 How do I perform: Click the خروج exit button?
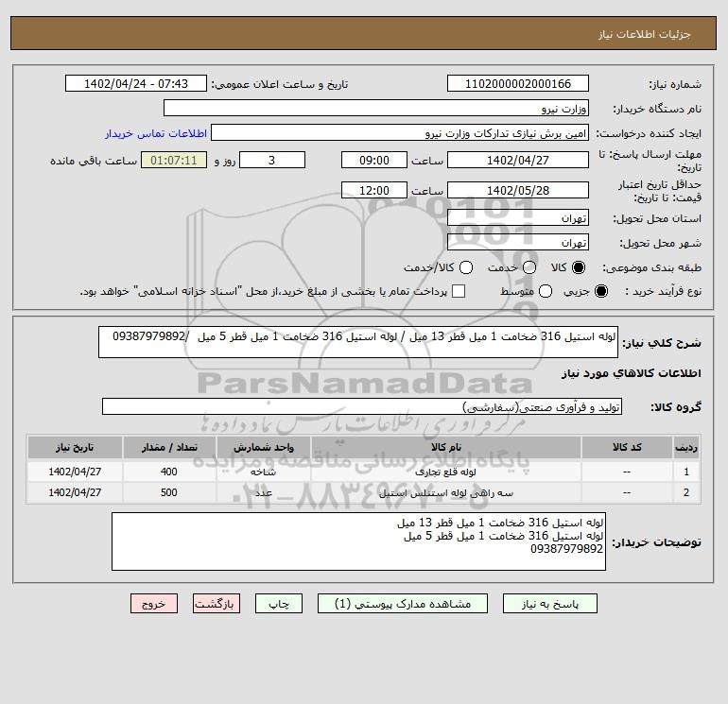coord(154,603)
